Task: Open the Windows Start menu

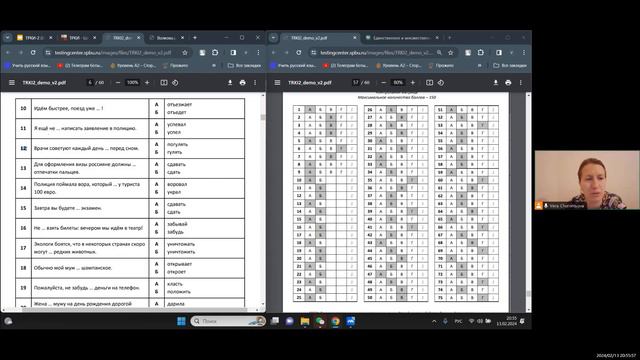Action: pos(182,321)
